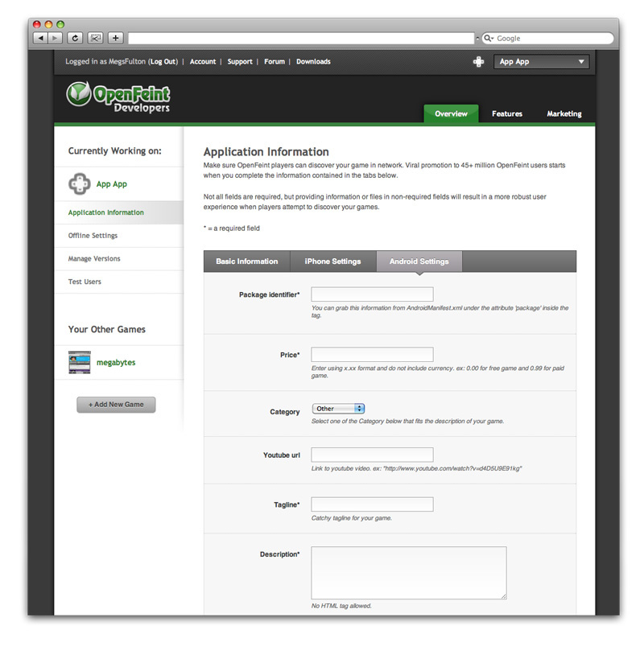Screen dimensions: 644x646
Task: Click the Tagline input field
Action: point(372,504)
